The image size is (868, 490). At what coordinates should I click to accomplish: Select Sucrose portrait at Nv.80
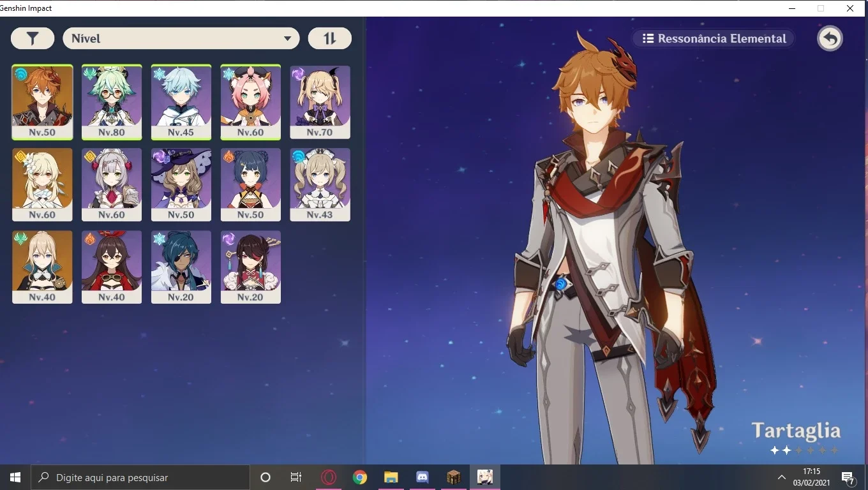tap(112, 102)
